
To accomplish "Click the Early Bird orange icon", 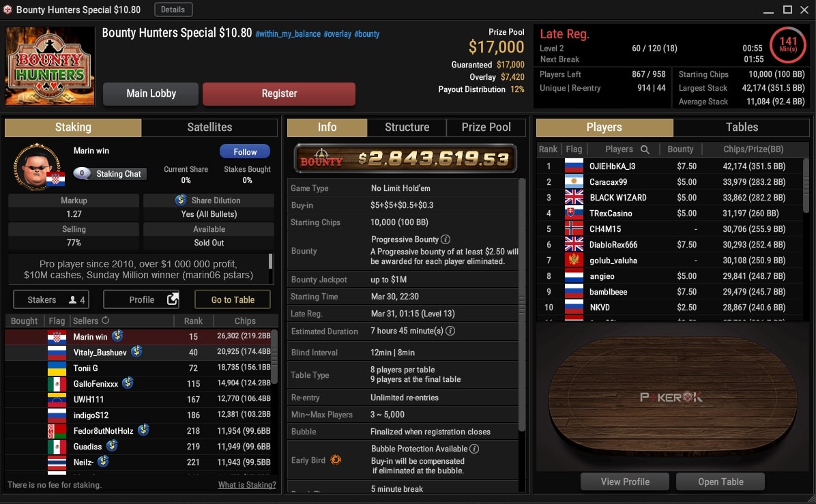I will click(x=336, y=460).
